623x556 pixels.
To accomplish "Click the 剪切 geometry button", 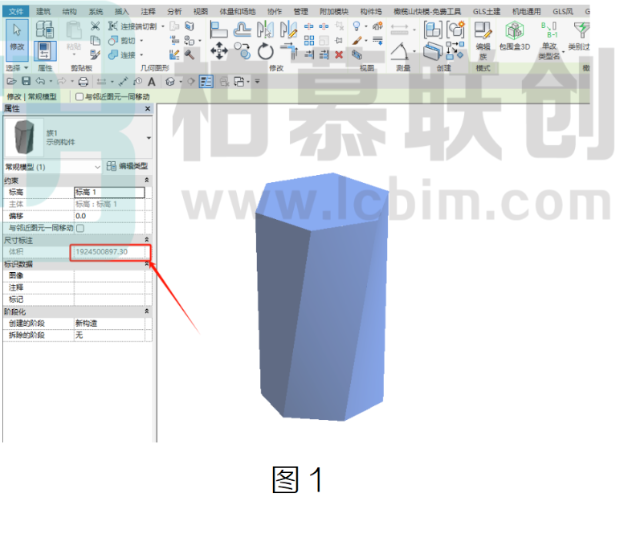I will [x=123, y=41].
